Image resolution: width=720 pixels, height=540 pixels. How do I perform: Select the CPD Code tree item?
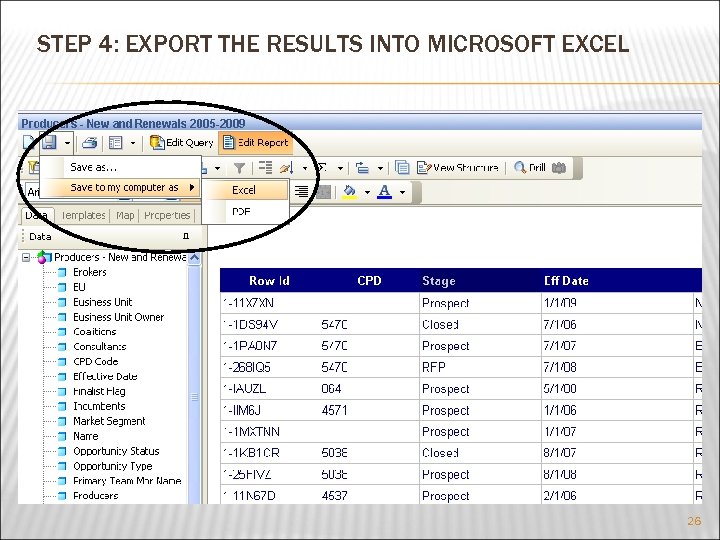96,361
